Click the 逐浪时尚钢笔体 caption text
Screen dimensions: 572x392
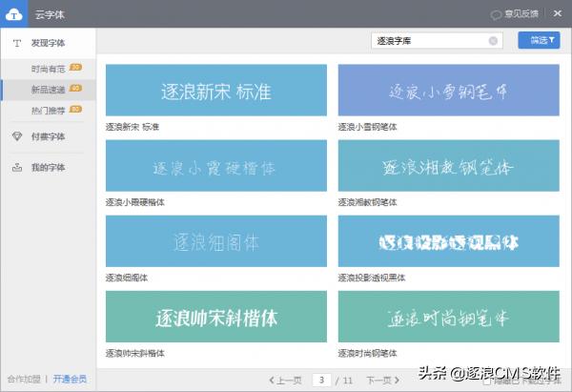click(367, 353)
